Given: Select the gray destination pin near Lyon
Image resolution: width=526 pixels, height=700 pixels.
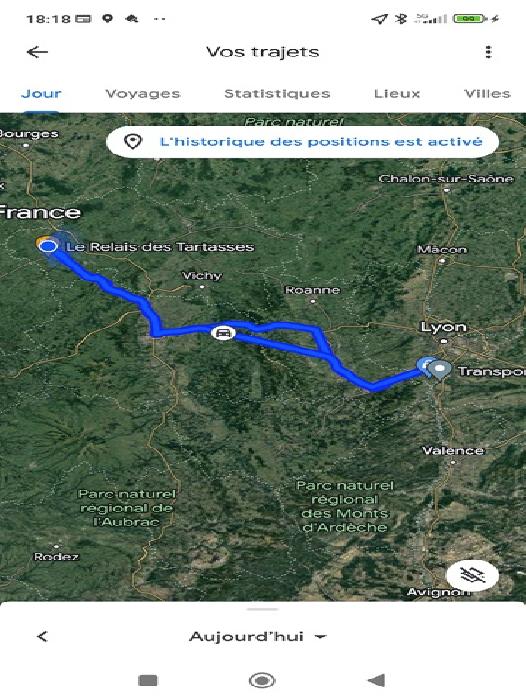Looking at the screenshot, I should pos(441,370).
